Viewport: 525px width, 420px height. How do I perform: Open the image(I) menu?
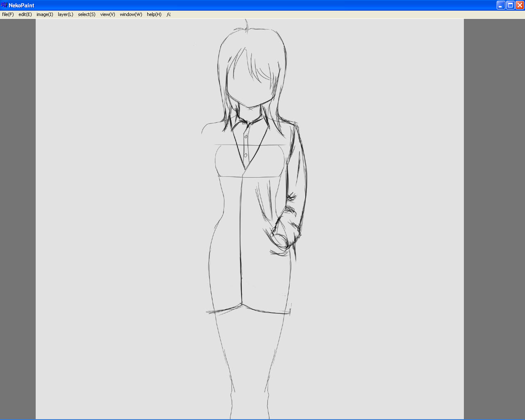(45, 14)
